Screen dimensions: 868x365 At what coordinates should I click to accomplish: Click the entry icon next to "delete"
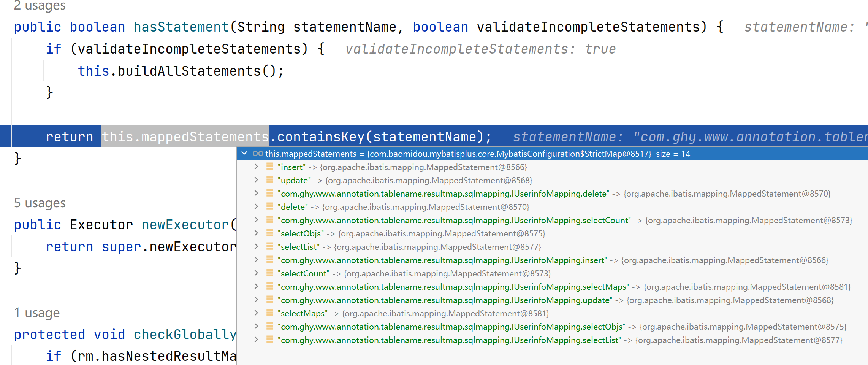point(270,207)
